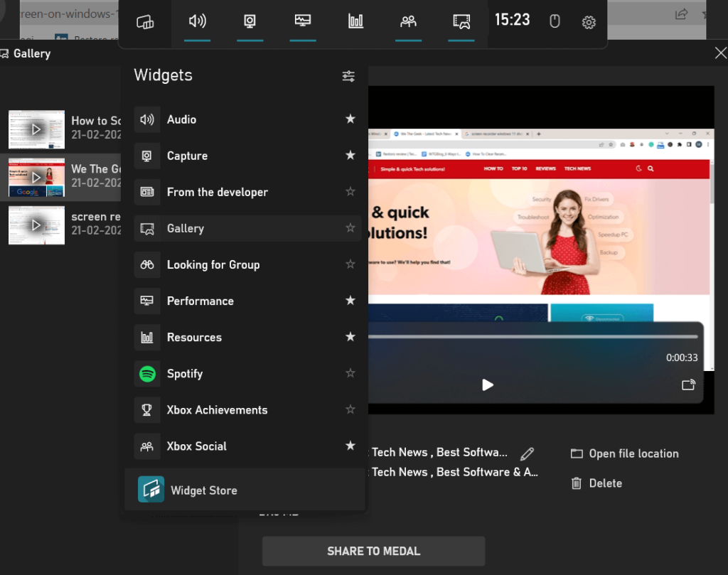Click Looking for Group binoculars icon
This screenshot has width=728, height=575.
pos(147,264)
